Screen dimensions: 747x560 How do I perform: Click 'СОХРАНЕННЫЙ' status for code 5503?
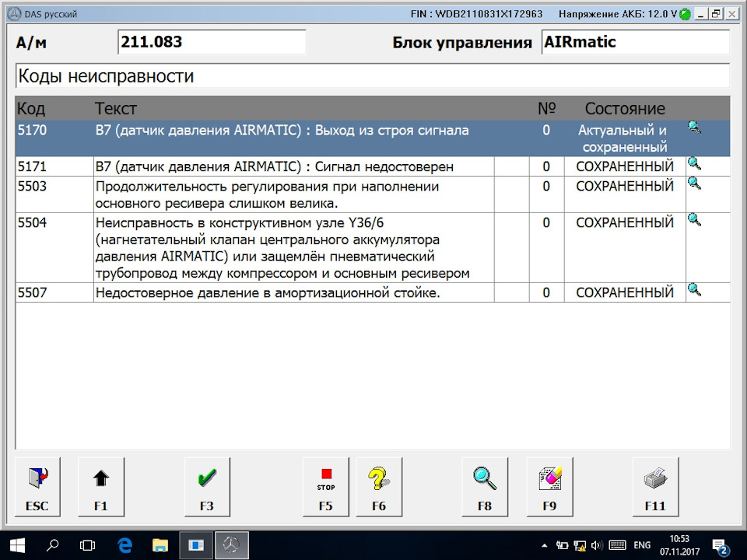point(625,186)
